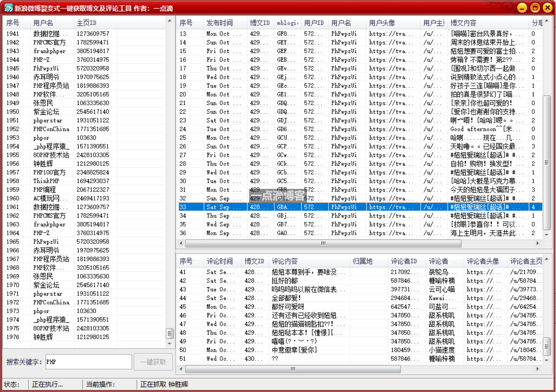This screenshot has width=556, height=392.
Task: Click the 评论者ID column header
Action: tap(407, 261)
